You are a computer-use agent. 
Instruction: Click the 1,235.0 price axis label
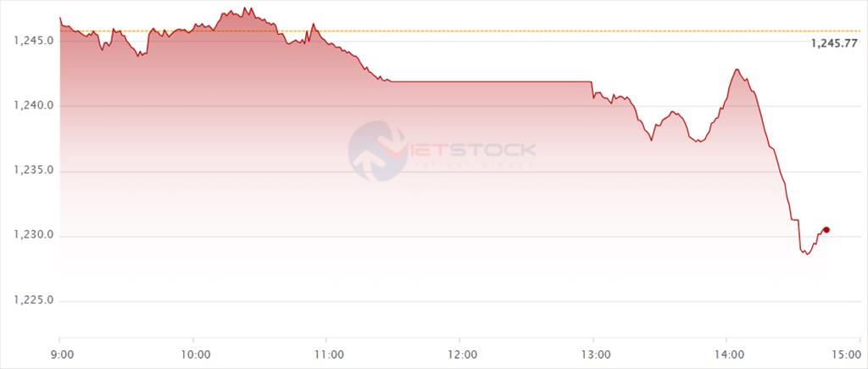click(34, 171)
